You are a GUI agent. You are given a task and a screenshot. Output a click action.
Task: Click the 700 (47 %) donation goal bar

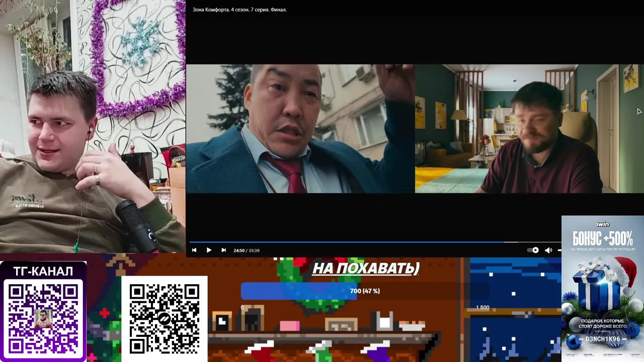tap(365, 291)
